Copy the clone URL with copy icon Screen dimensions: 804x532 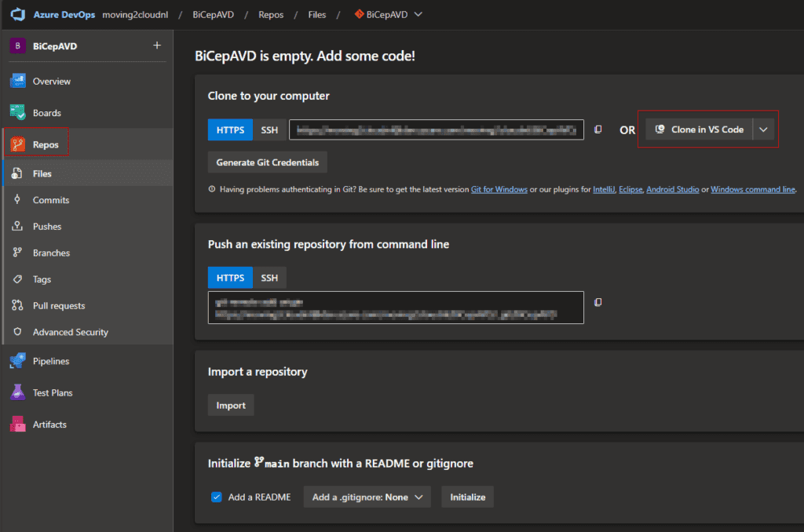598,129
